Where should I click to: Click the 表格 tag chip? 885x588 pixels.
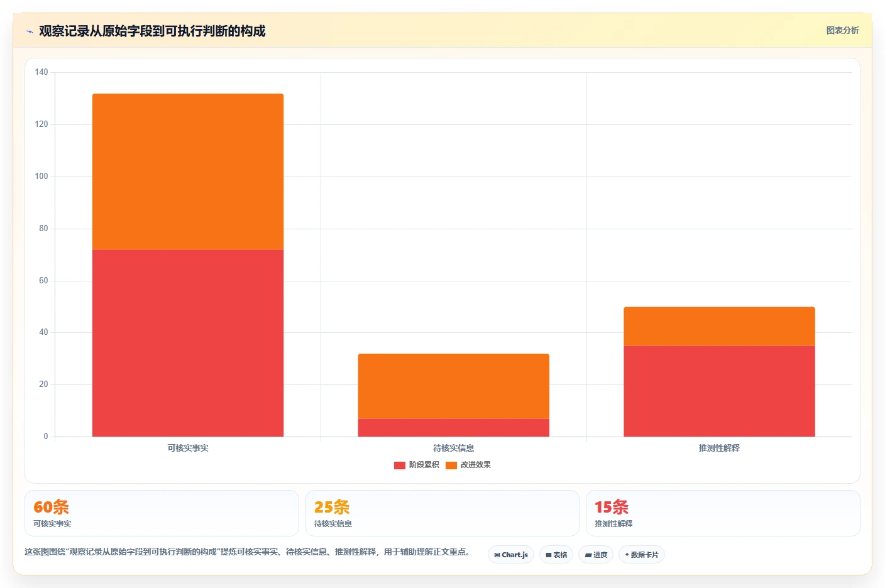[x=556, y=555]
